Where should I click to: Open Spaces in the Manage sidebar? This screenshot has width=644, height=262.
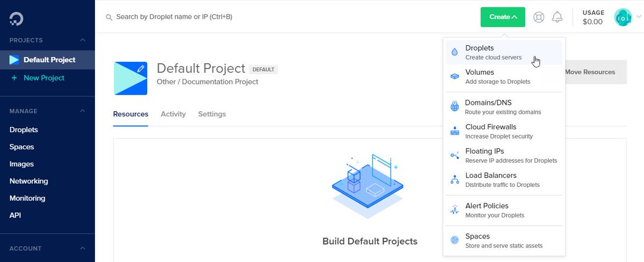click(21, 147)
